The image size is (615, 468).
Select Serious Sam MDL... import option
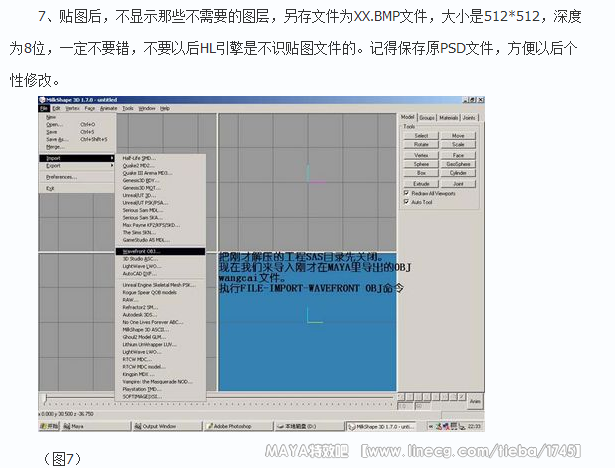coord(160,210)
